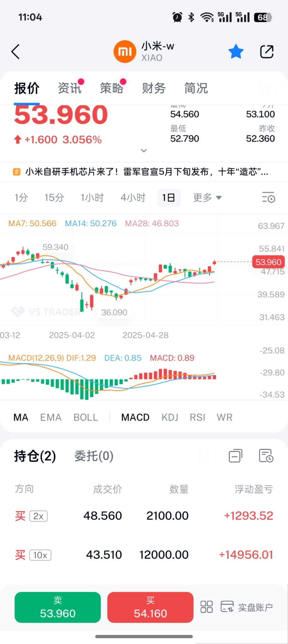
Task: Toggle the blue favorite star
Action: [236, 52]
